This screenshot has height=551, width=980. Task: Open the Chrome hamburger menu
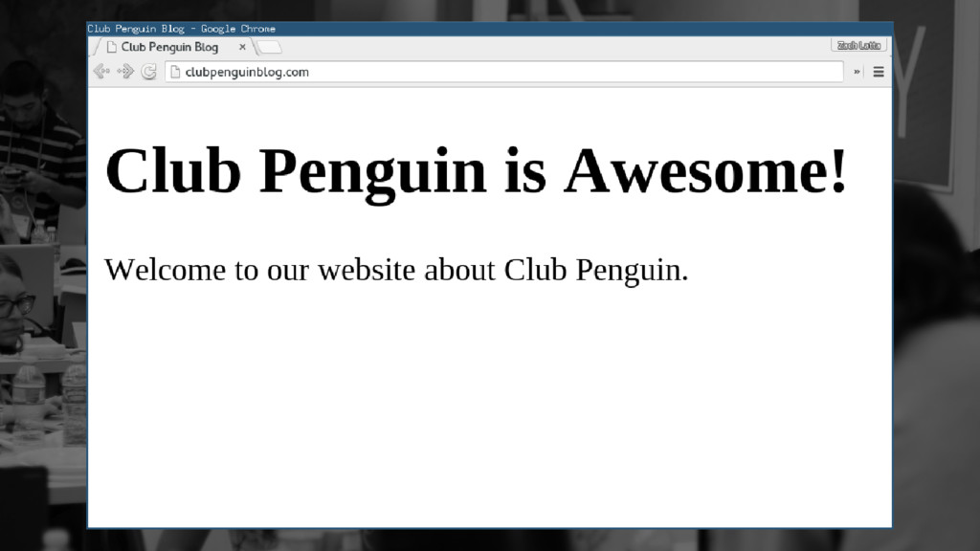(879, 72)
